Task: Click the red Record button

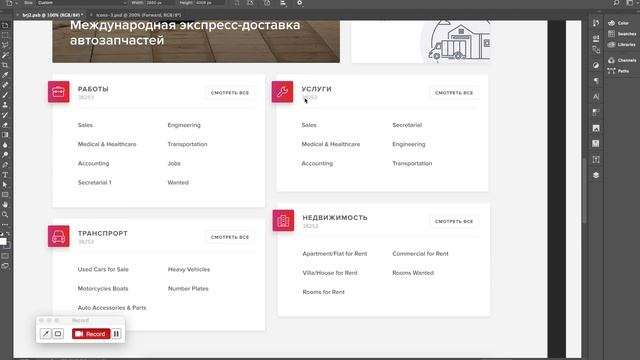Action: tap(91, 334)
